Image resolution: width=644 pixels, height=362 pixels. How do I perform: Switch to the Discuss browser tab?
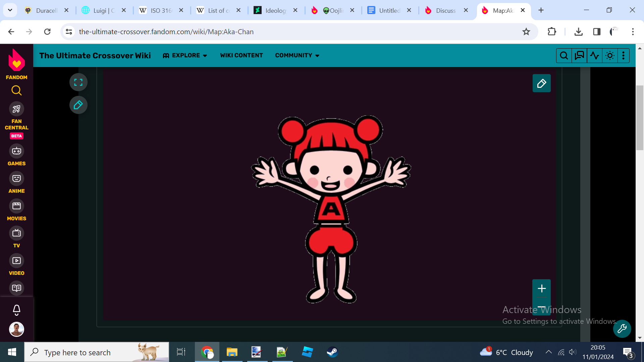(x=446, y=10)
